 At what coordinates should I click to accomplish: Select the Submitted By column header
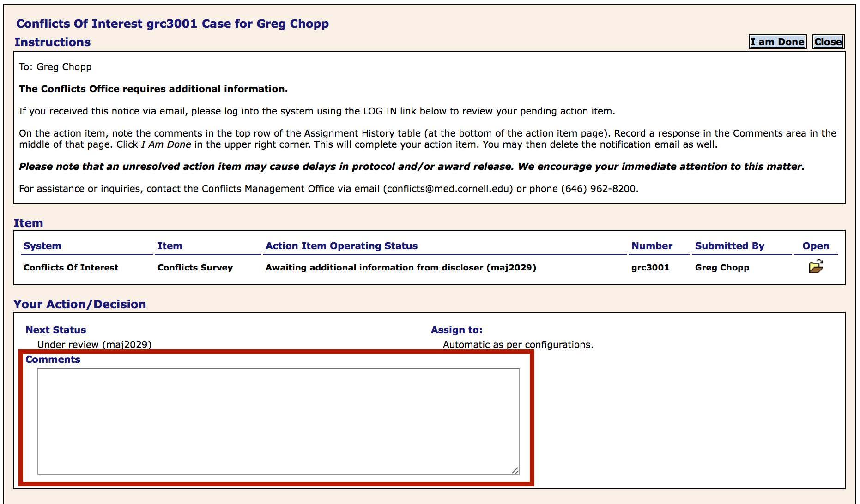(730, 246)
